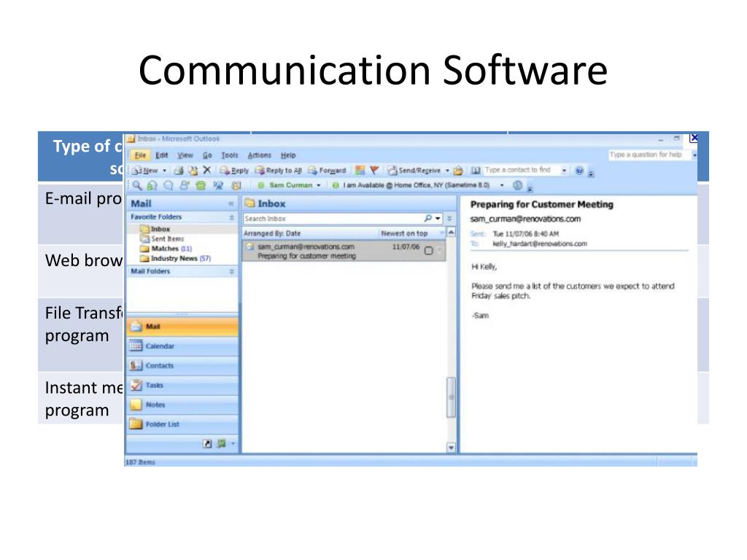Click the folder icon next to Send/Receive dropdown
Viewport: 747px width, 560px height.
[458, 171]
